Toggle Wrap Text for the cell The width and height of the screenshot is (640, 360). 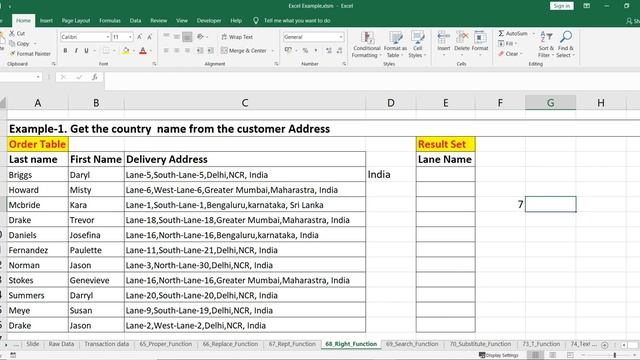237,37
